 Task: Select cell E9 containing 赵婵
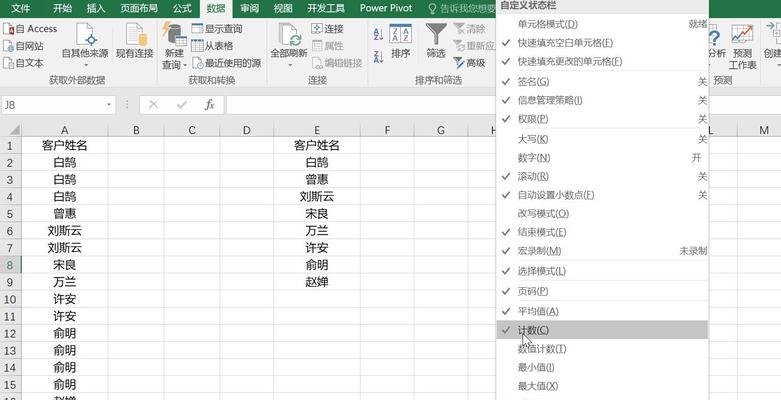pos(317,282)
